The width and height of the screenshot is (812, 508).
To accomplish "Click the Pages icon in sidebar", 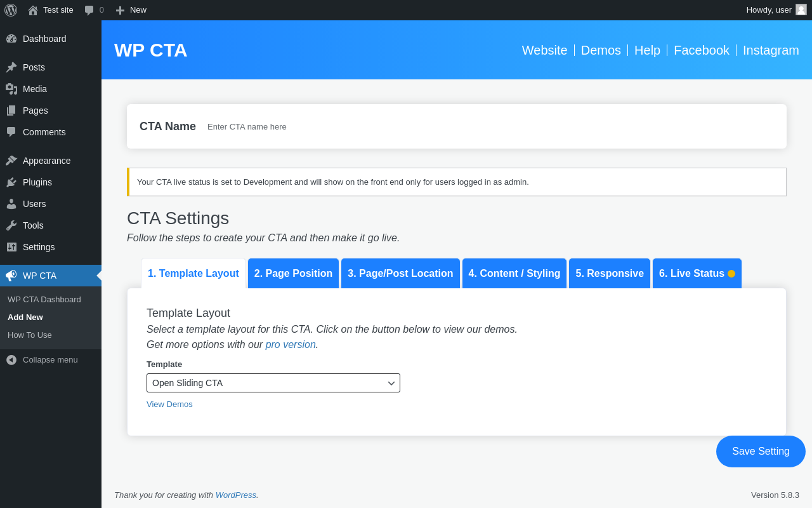I will 11,110.
